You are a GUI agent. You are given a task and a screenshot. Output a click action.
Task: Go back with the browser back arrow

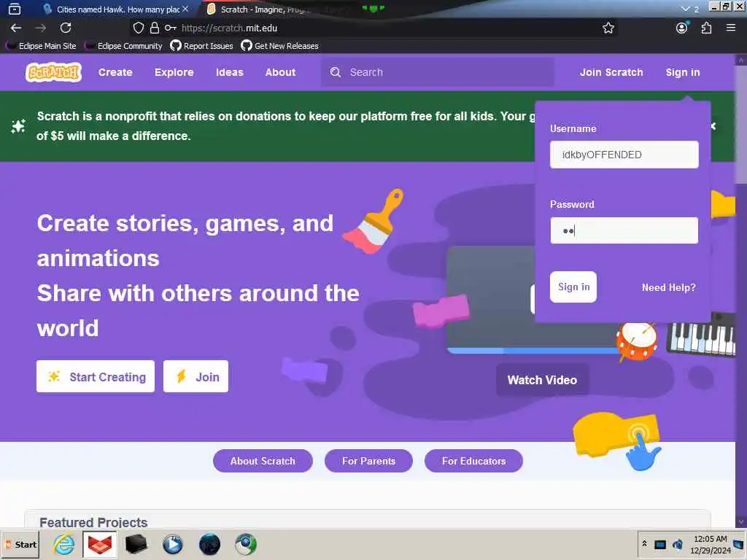16,28
